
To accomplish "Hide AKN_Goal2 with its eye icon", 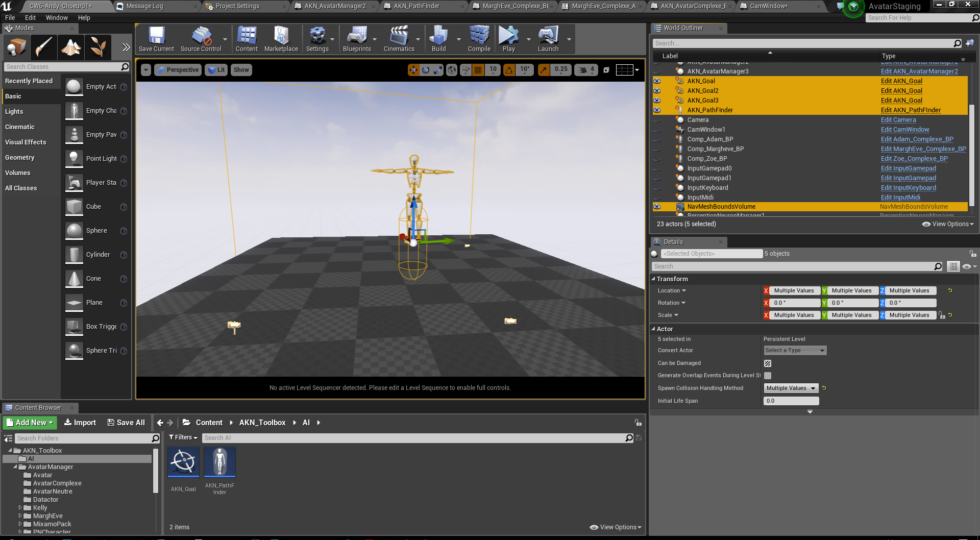I will coord(657,91).
